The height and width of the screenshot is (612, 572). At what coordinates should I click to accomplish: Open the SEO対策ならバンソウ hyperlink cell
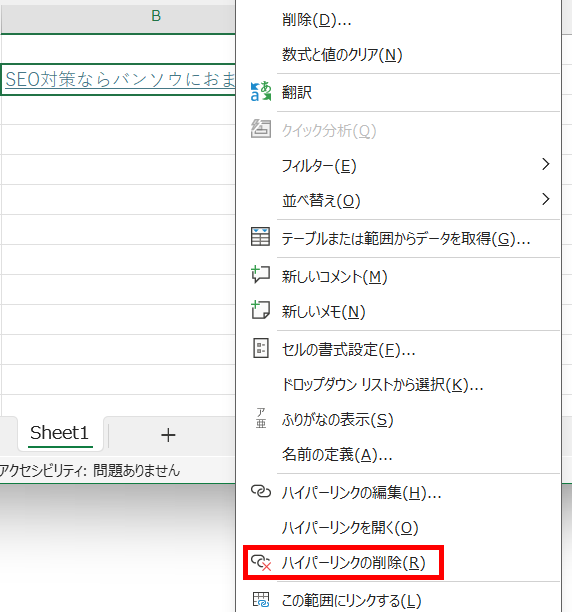click(118, 79)
